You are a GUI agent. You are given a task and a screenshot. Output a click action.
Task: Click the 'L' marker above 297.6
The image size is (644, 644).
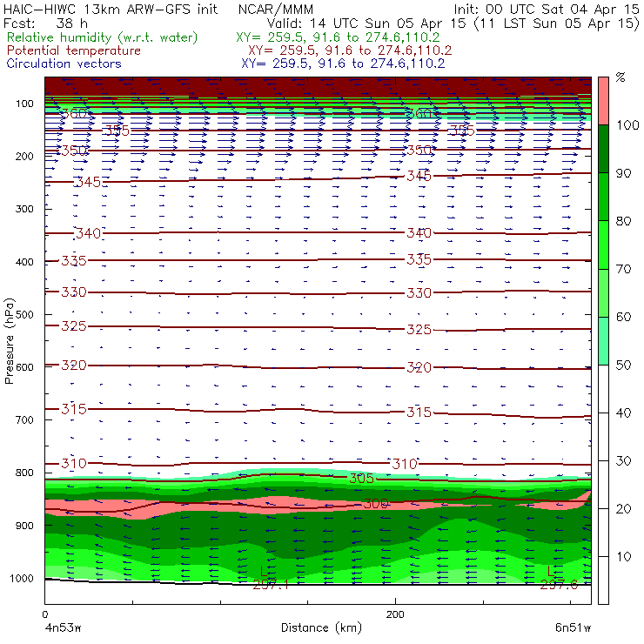[x=551, y=571]
